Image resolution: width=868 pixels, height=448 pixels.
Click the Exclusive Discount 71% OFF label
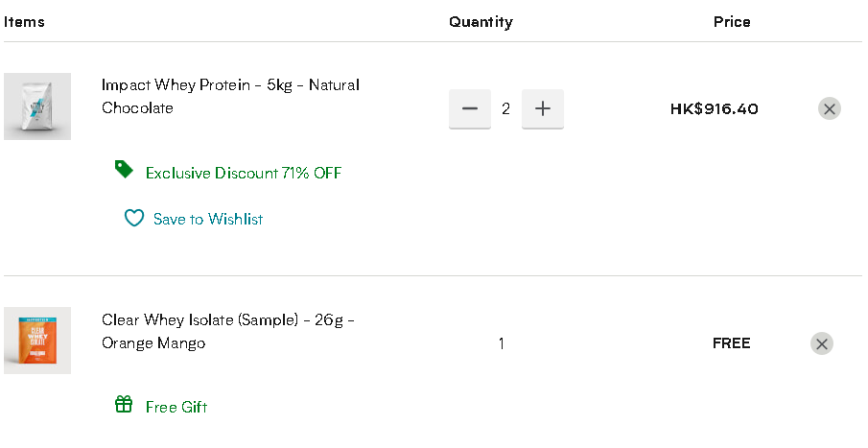244,174
